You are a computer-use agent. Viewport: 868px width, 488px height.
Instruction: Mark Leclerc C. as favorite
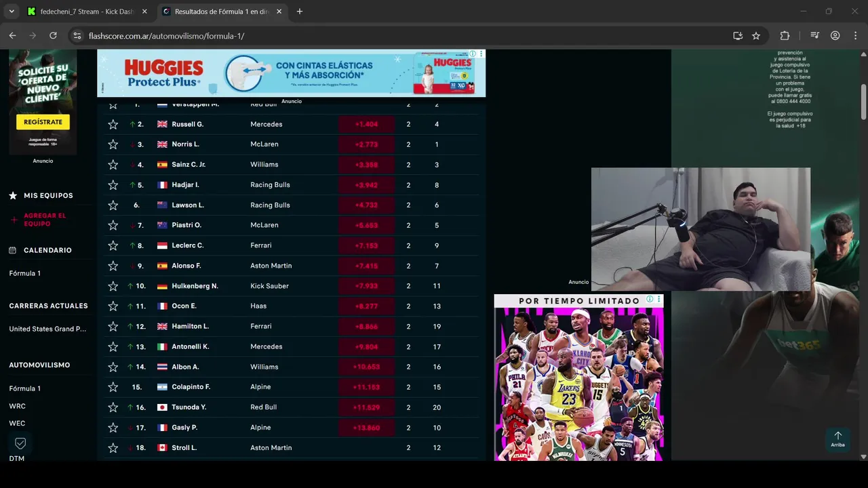point(113,245)
